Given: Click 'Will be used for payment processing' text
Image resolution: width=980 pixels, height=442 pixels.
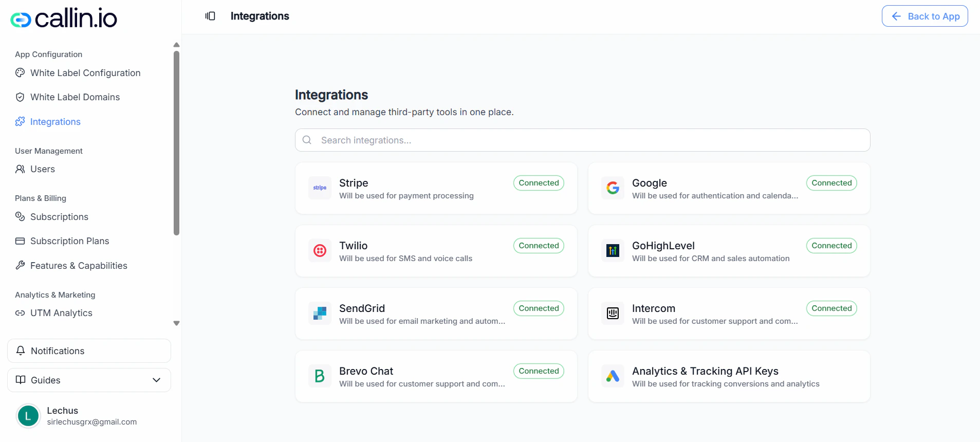Looking at the screenshot, I should [x=406, y=196].
